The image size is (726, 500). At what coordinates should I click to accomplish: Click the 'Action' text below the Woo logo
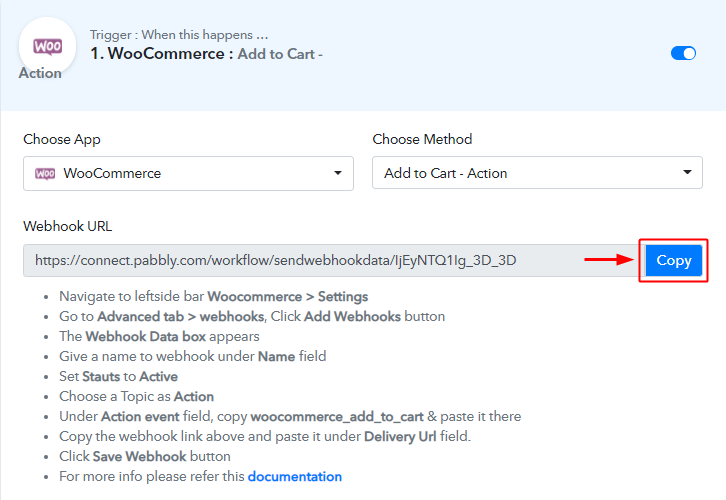(40, 73)
